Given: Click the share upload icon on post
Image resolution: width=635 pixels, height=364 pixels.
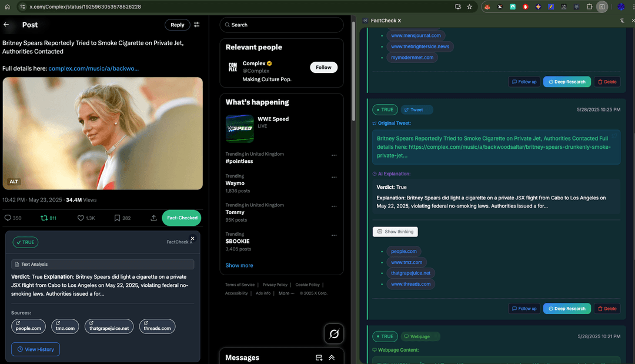Looking at the screenshot, I should point(153,218).
